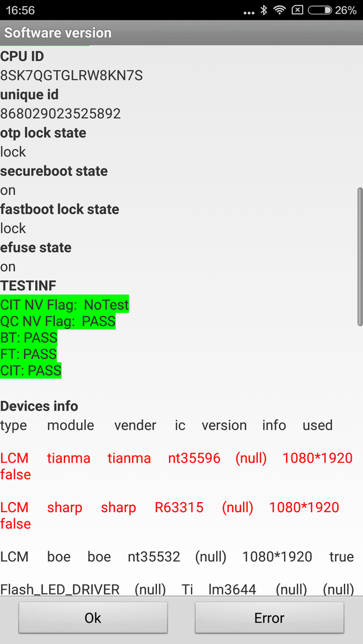This screenshot has height=644, width=363.
Task: Tap the battery indicator icon
Action: tap(319, 10)
